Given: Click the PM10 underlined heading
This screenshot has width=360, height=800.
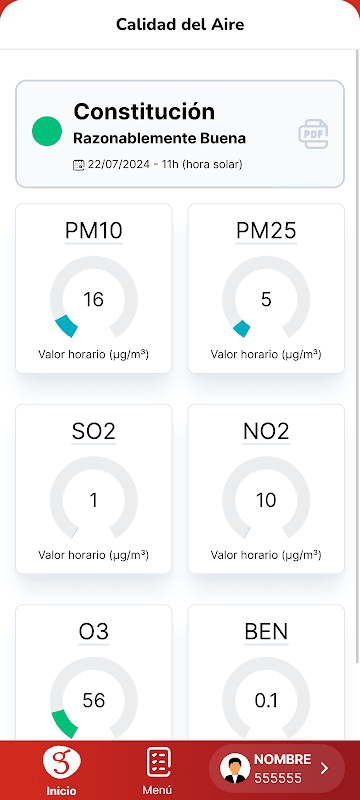Looking at the screenshot, I should point(94,231).
